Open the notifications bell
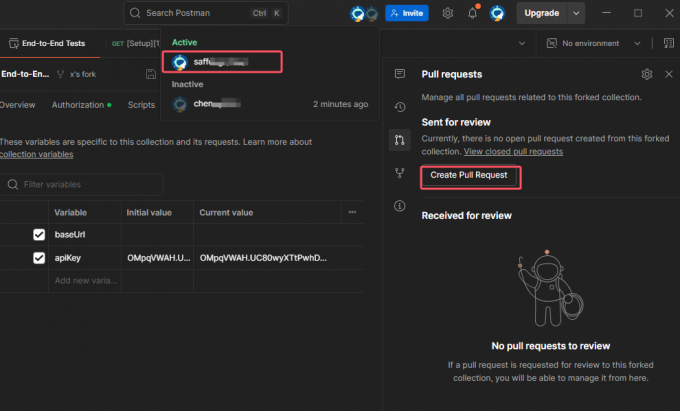The width and height of the screenshot is (680, 411). coord(473,13)
